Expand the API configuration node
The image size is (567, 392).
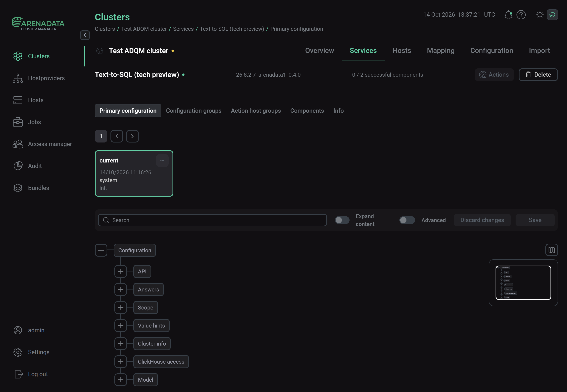coord(121,271)
